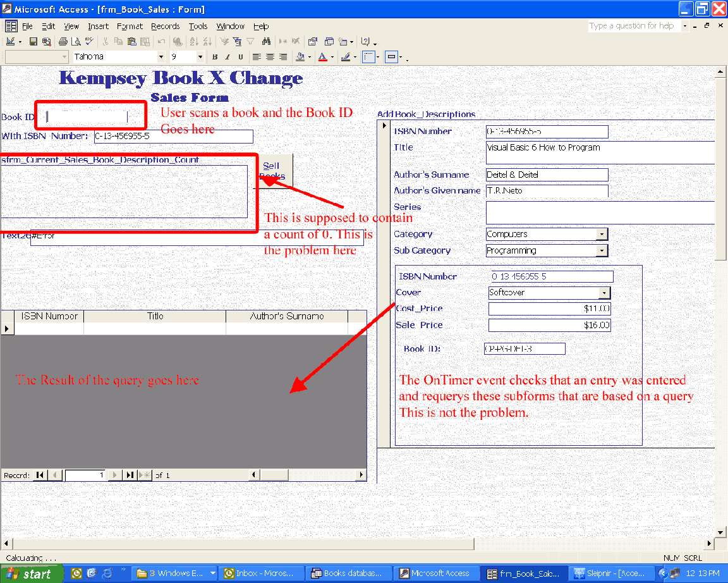Viewport: 728px width, 583px height.
Task: Click the Cut scissors icon
Action: tap(106, 42)
